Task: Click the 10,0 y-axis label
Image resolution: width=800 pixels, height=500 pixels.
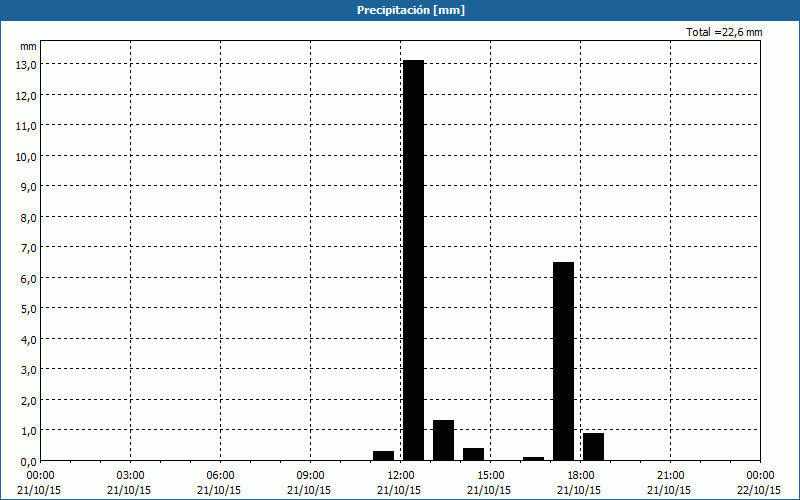Action: (x=26, y=156)
